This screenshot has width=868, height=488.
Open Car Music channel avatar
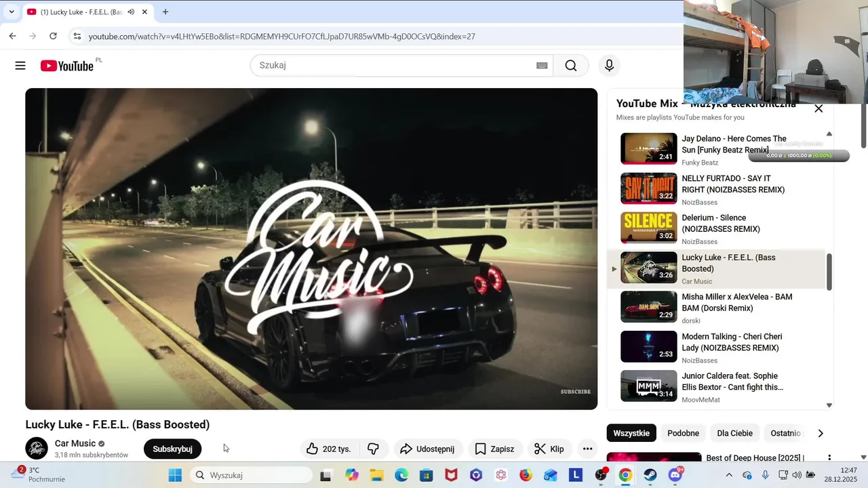[x=37, y=449]
